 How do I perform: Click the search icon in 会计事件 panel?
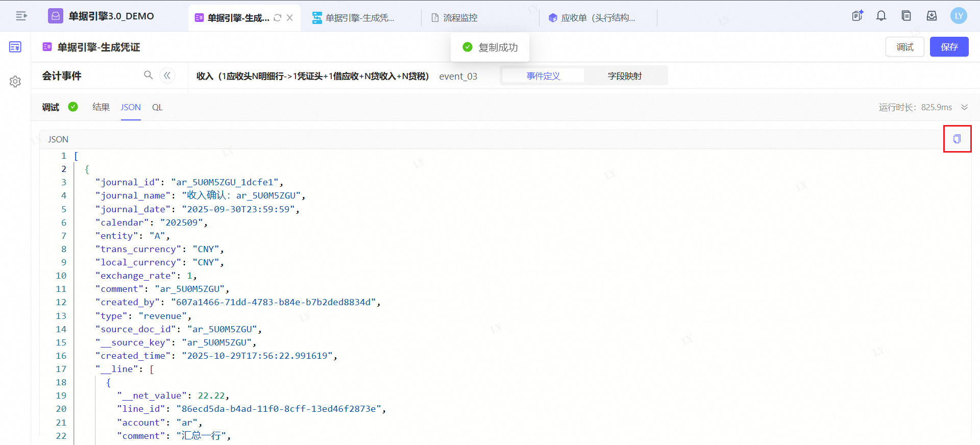click(148, 76)
